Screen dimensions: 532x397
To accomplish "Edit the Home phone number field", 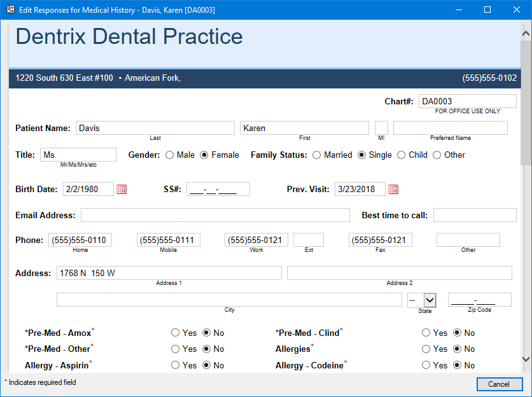I will click(80, 240).
